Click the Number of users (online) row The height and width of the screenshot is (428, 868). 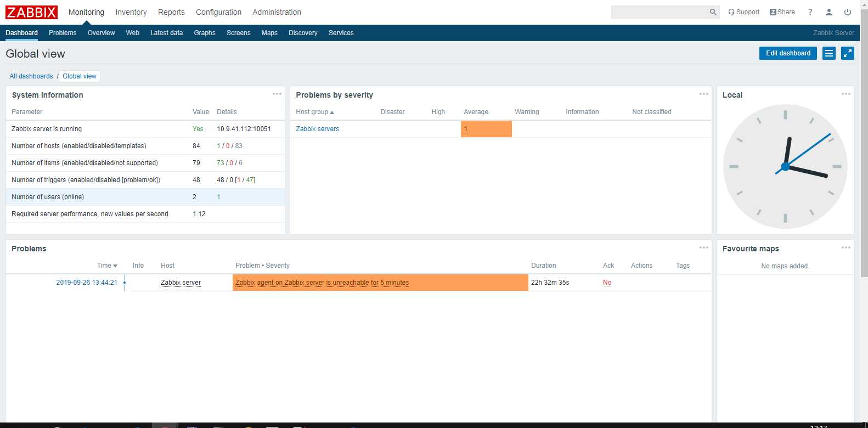(145, 197)
